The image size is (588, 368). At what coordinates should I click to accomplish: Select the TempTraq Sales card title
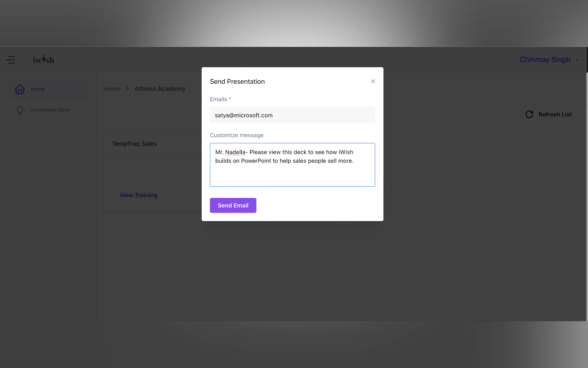(x=134, y=144)
